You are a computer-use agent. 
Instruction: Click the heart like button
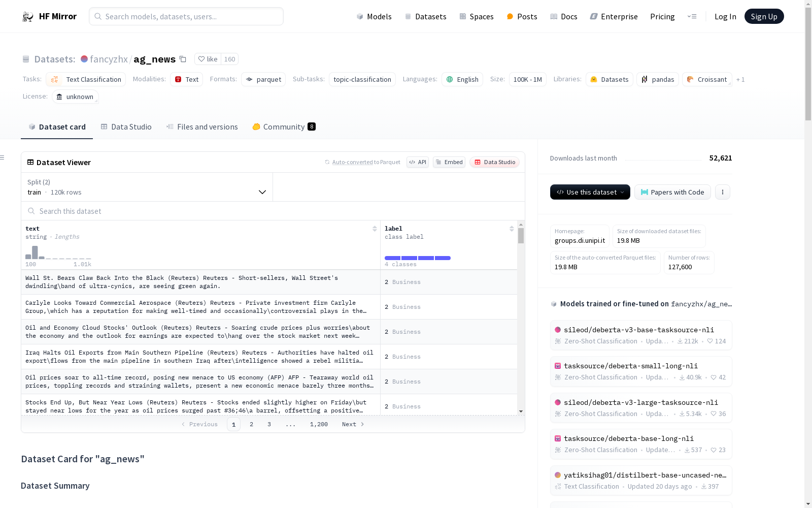click(208, 59)
